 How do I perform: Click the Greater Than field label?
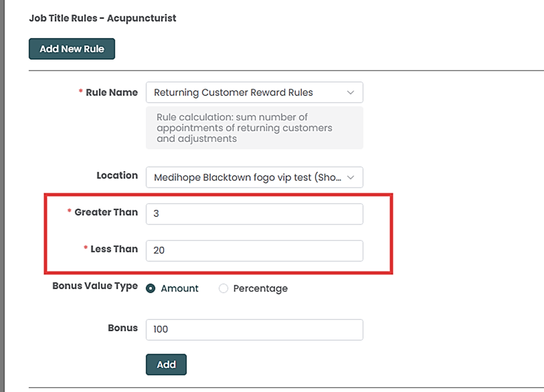click(106, 212)
